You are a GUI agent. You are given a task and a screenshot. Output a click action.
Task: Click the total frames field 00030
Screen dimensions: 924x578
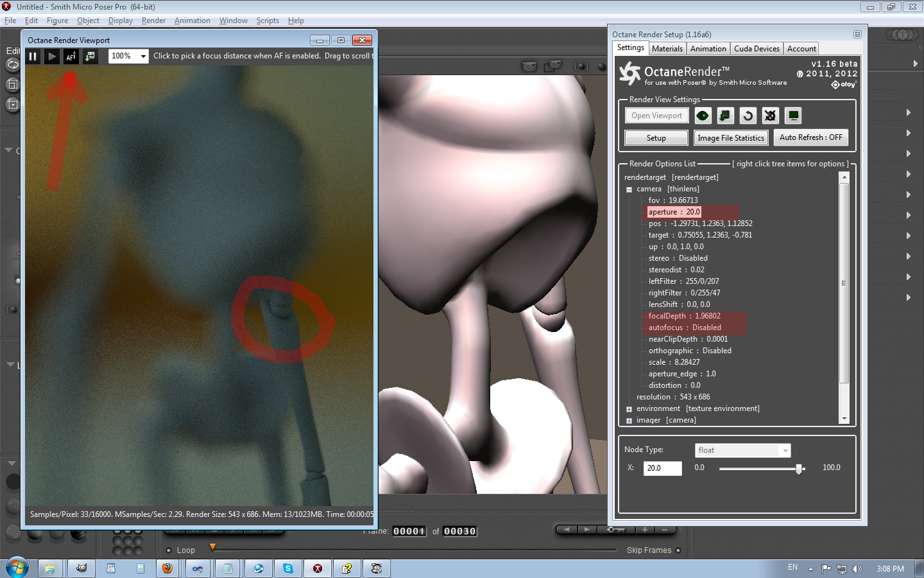pyautogui.click(x=460, y=531)
